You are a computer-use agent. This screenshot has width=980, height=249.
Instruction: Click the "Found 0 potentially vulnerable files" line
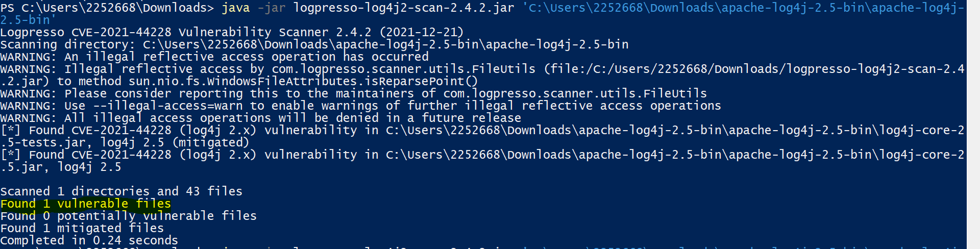tap(128, 216)
